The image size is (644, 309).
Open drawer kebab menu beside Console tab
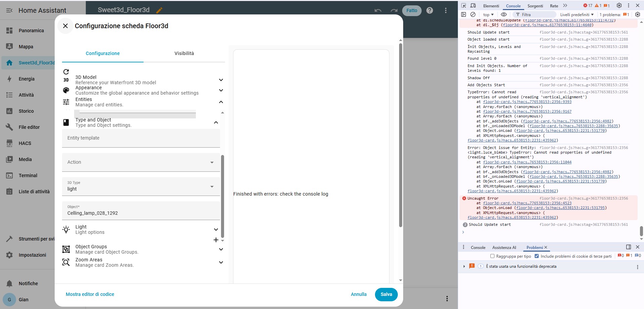point(464,247)
